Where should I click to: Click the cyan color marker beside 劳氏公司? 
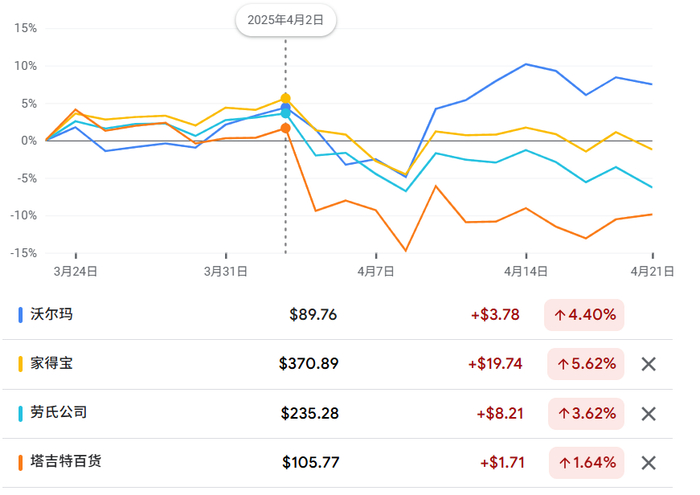(x=22, y=413)
